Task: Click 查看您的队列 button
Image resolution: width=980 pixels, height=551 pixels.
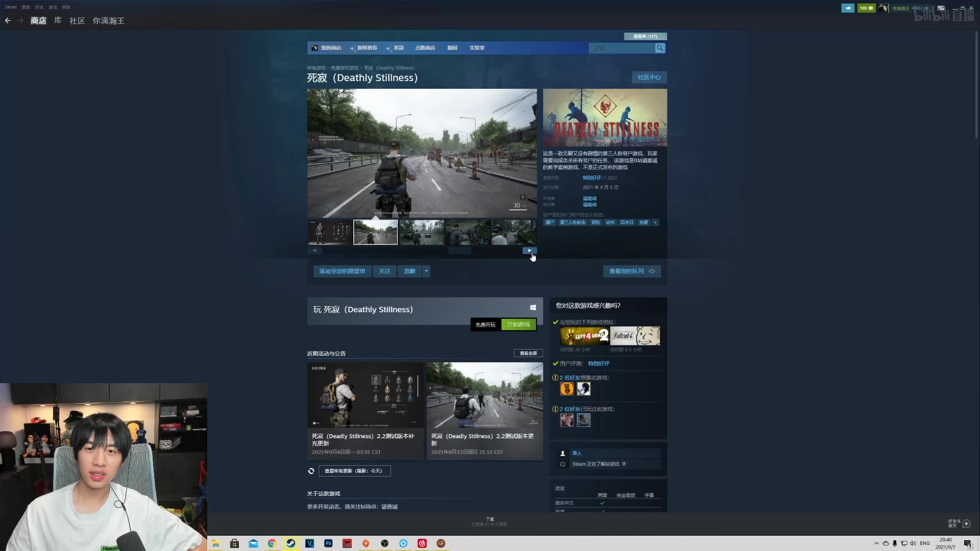Action: click(x=632, y=271)
